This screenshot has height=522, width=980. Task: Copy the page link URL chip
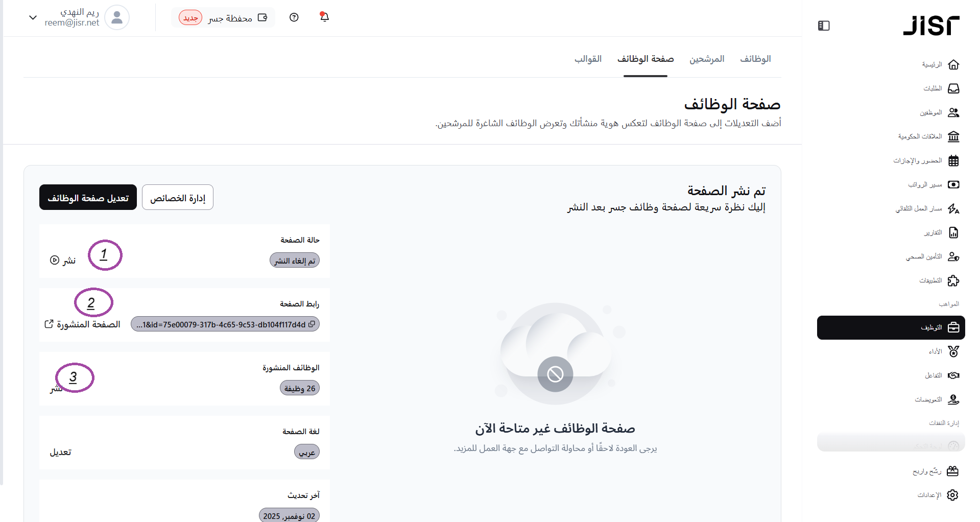tap(225, 324)
